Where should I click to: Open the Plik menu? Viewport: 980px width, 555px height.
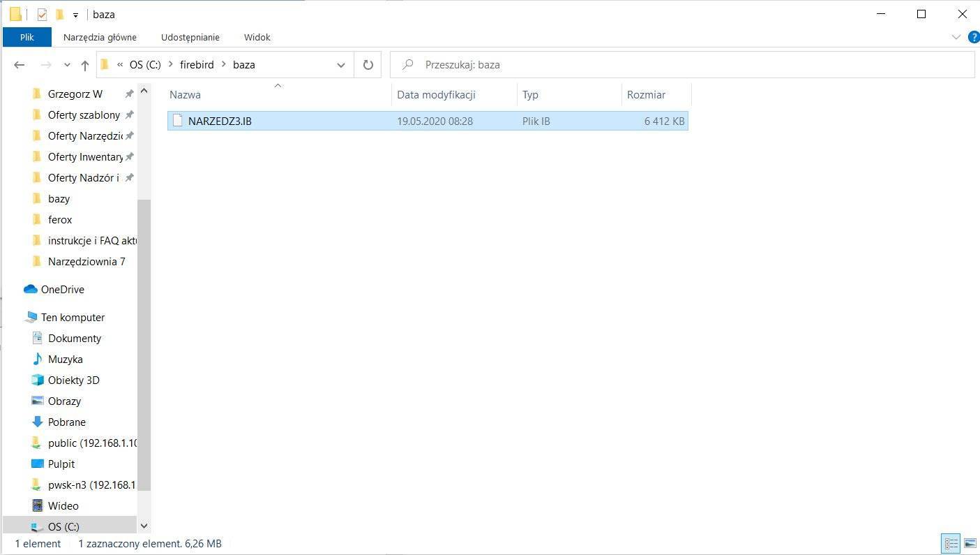coord(27,37)
